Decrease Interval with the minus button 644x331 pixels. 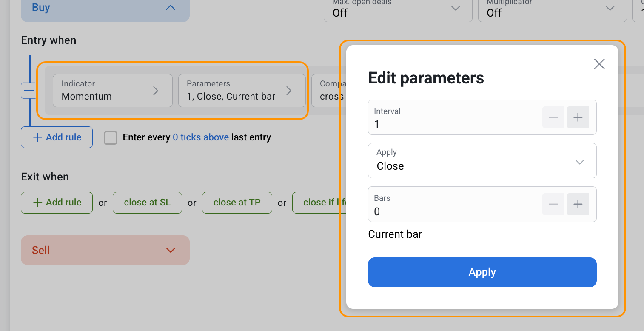553,117
